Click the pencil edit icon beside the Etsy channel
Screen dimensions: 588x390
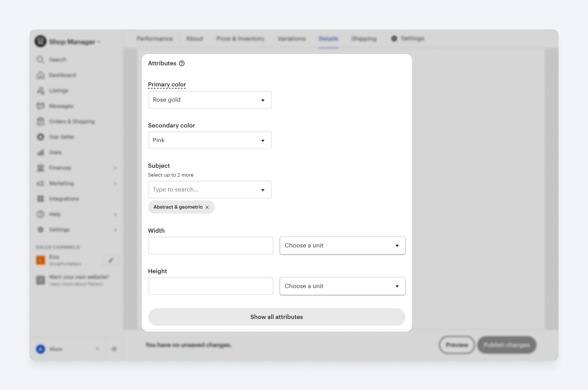pyautogui.click(x=111, y=260)
